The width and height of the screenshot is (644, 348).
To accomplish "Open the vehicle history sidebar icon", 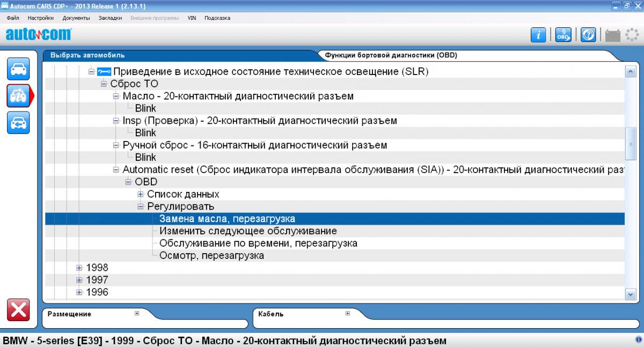I will pos(18,122).
